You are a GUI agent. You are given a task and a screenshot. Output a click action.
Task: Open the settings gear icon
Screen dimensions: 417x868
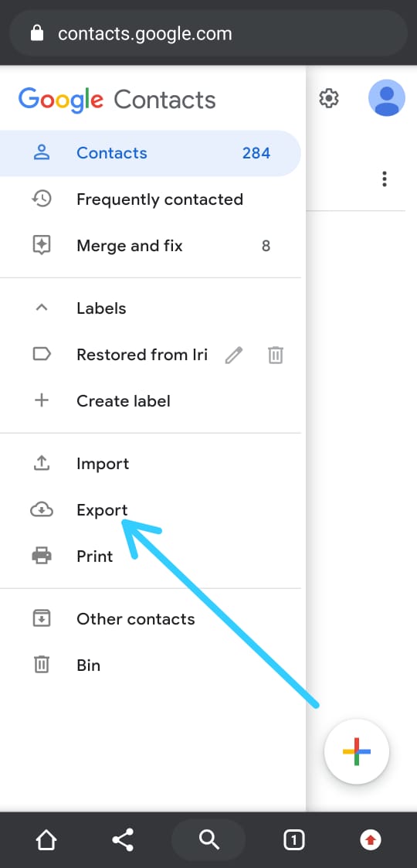tap(328, 98)
